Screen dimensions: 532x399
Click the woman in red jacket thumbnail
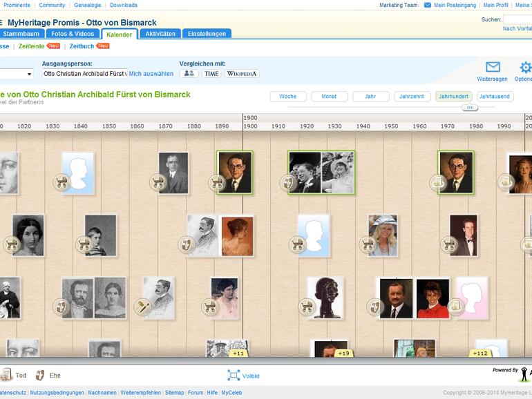433,298
